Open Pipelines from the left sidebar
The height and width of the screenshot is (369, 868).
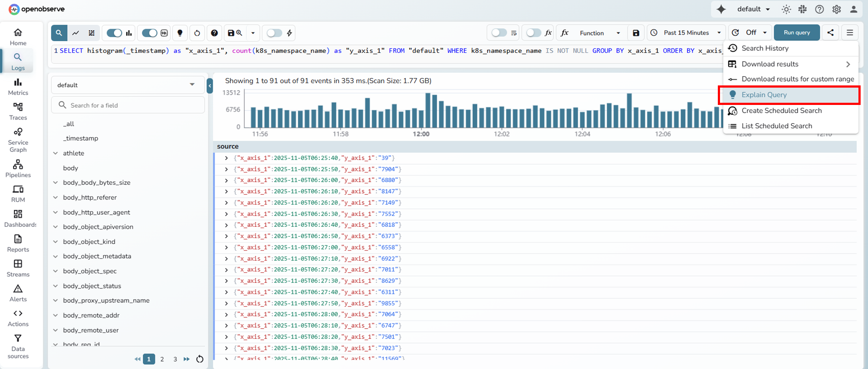(x=18, y=169)
